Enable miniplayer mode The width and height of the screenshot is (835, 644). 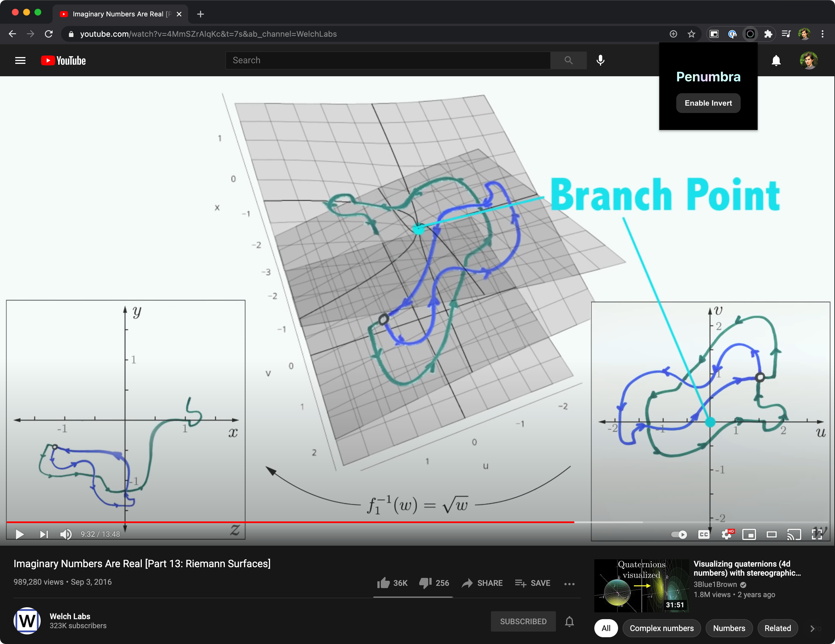(749, 534)
